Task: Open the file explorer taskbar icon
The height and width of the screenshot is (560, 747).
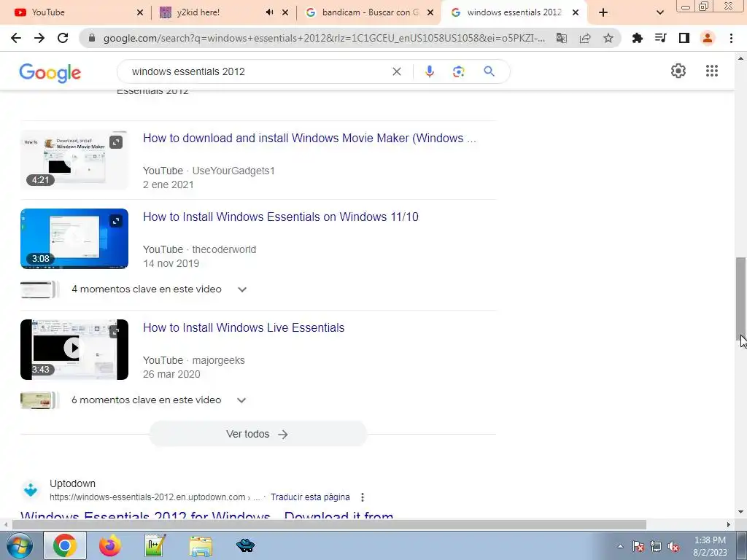Action: point(201,546)
